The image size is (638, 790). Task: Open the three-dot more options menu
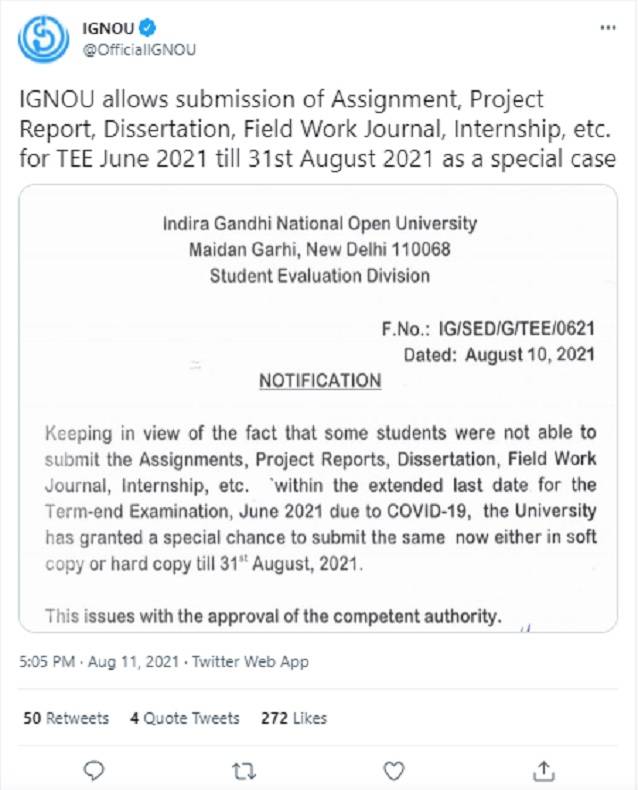(x=606, y=29)
